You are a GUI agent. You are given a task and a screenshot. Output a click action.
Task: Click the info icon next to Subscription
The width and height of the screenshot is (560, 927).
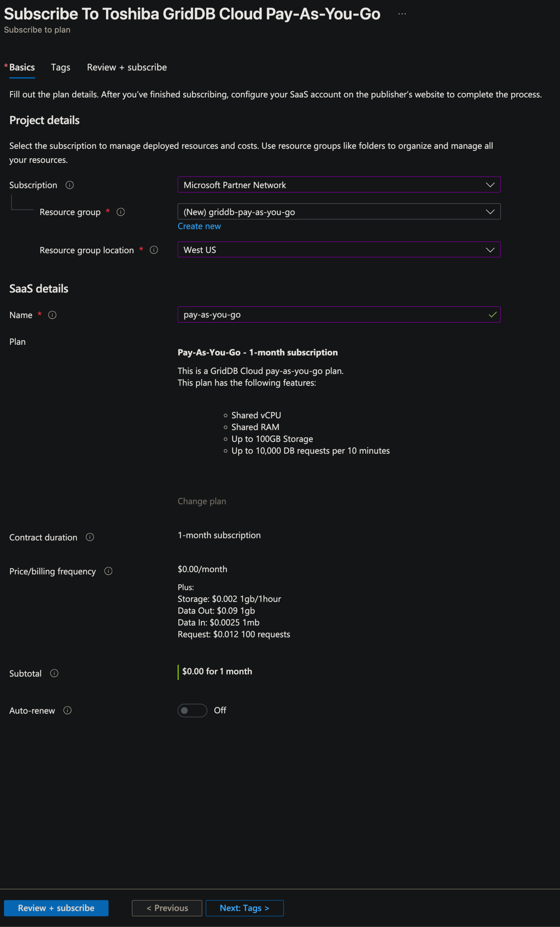click(70, 185)
